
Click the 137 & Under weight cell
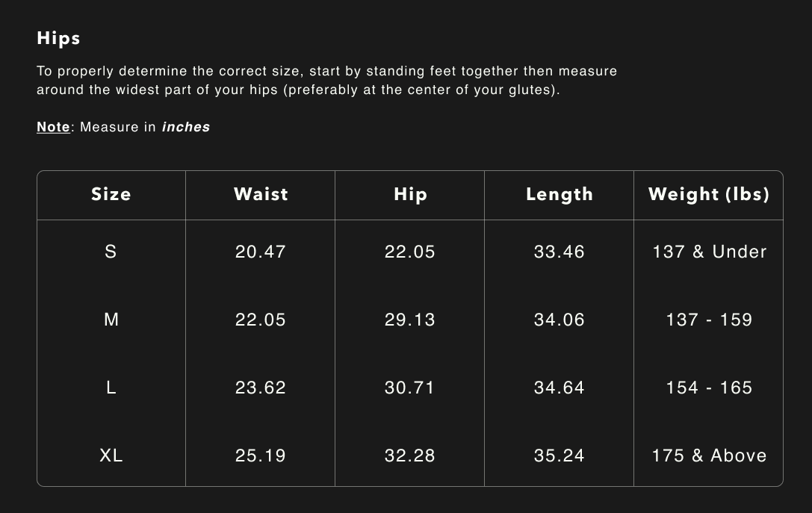(x=709, y=252)
